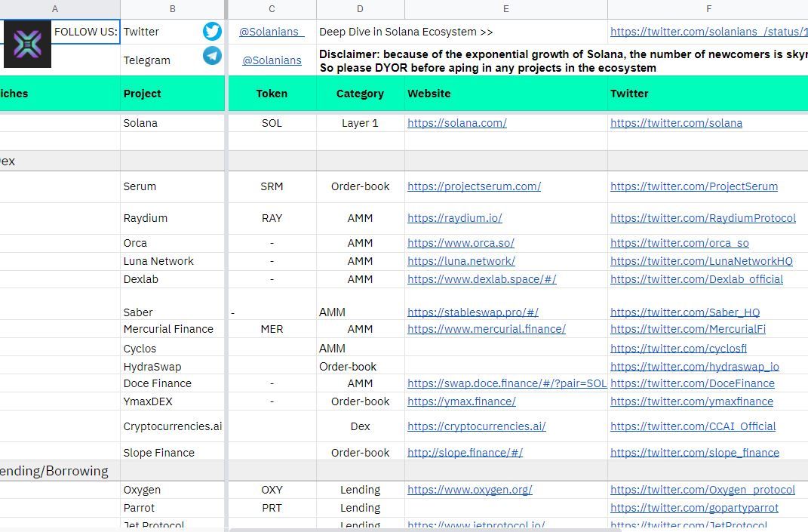808x532 pixels.
Task: Click the Solanians logo image
Action: tap(27, 45)
